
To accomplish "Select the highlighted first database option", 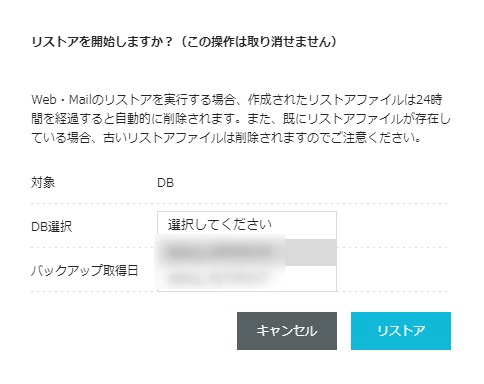I will point(247,252).
